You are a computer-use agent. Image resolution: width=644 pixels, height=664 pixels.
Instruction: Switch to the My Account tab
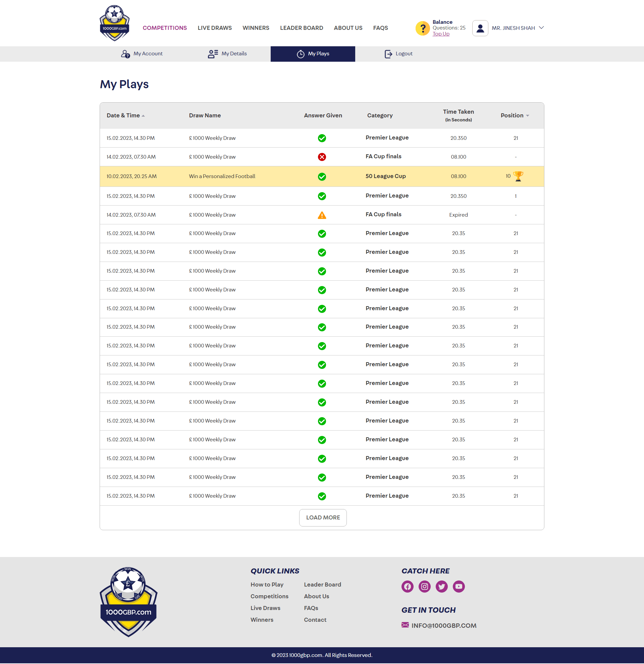point(142,54)
